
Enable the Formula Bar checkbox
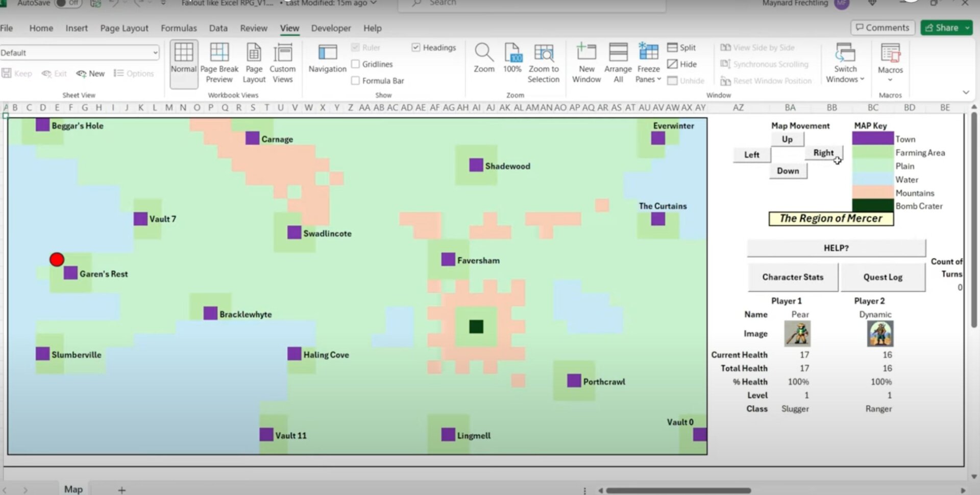pos(355,80)
